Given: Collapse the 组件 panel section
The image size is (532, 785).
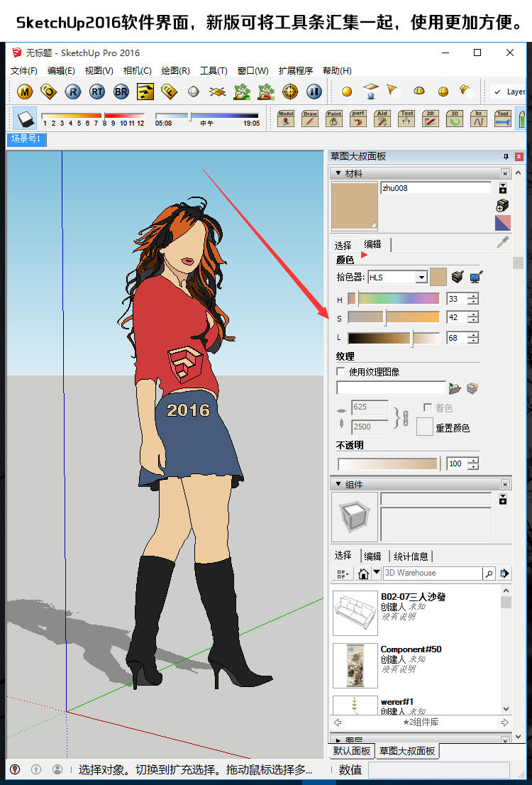Looking at the screenshot, I should click(x=338, y=484).
